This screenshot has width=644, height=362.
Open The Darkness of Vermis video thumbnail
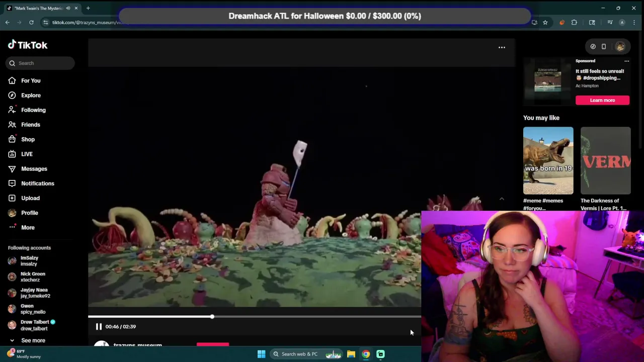pyautogui.click(x=605, y=160)
